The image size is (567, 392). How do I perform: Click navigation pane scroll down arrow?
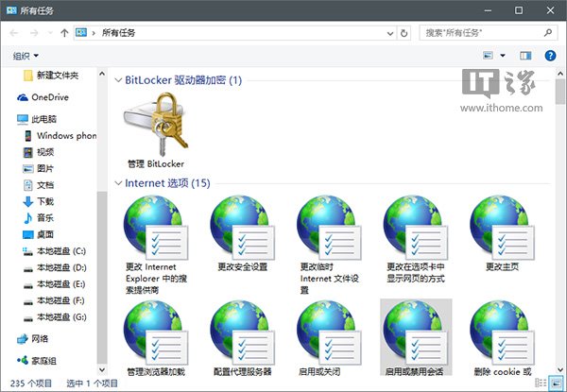coord(102,370)
